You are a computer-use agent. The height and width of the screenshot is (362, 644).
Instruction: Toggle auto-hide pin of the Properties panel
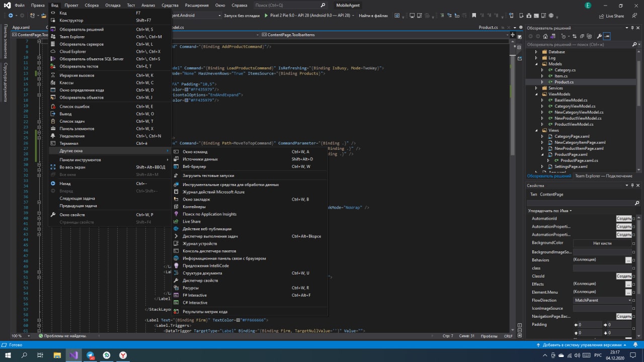pyautogui.click(x=632, y=186)
